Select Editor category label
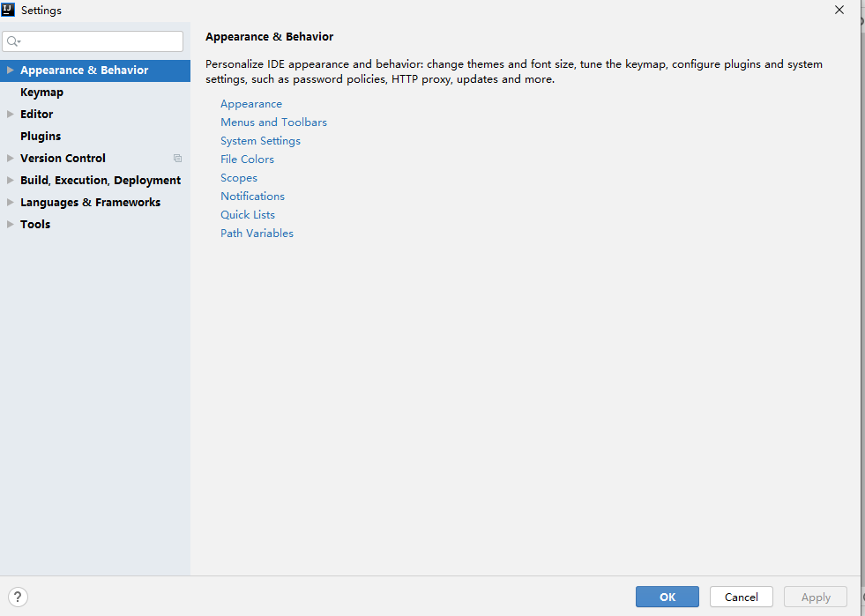This screenshot has width=865, height=616. click(37, 115)
